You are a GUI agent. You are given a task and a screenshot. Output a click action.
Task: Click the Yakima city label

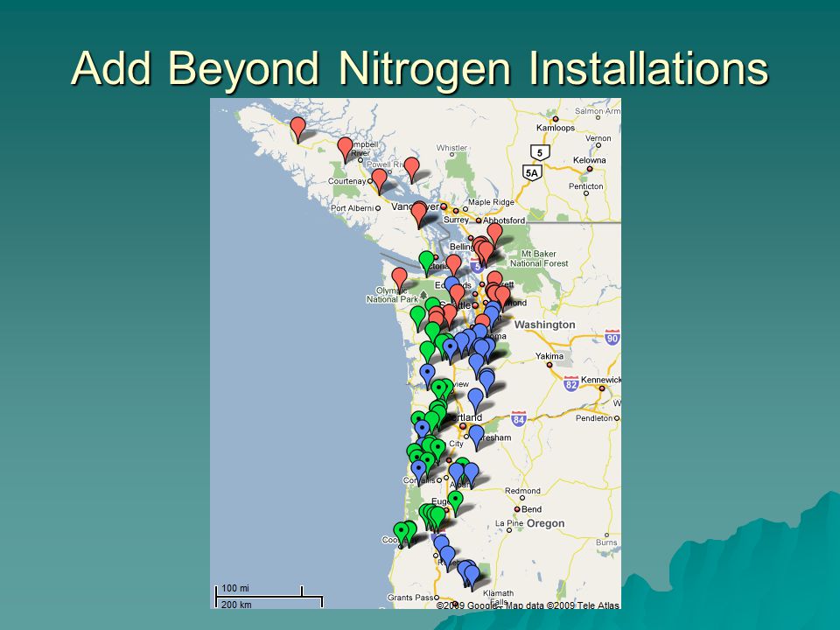pos(549,356)
